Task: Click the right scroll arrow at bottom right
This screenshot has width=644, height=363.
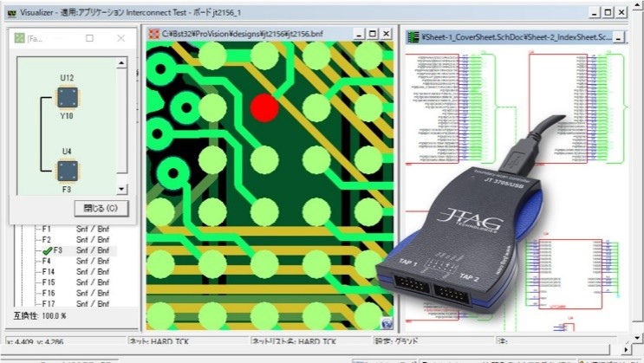Action: [x=626, y=347]
